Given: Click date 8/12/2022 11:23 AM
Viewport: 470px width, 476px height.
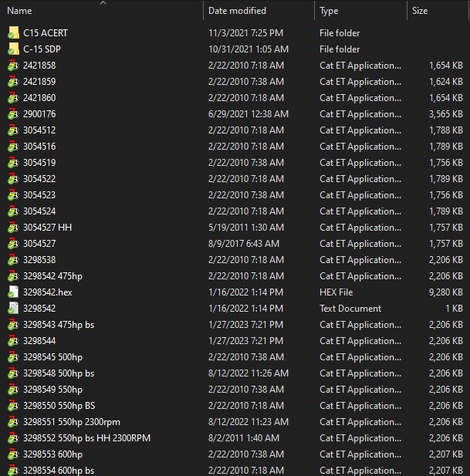Looking at the screenshot, I should [249, 422].
